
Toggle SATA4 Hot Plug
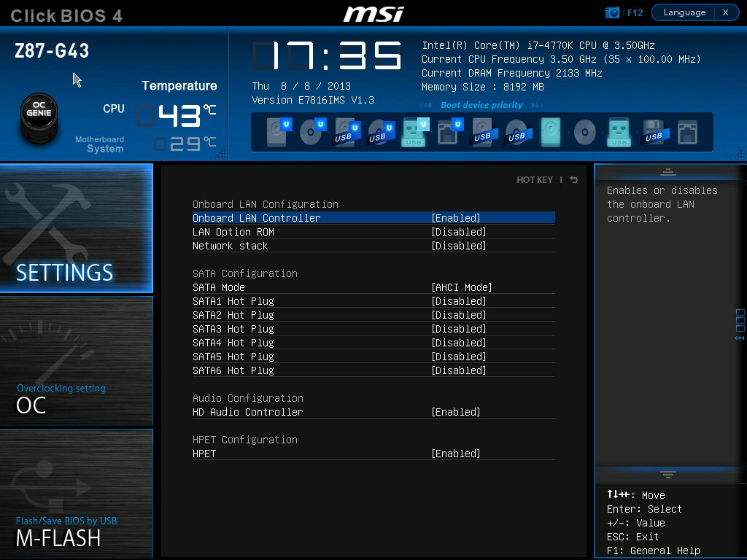(x=373, y=343)
